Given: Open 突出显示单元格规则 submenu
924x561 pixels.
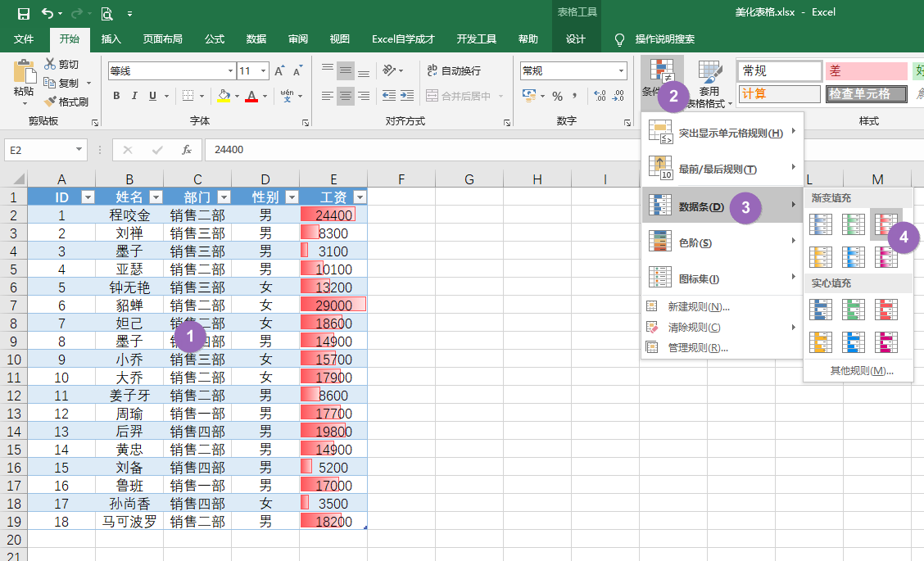Looking at the screenshot, I should [x=722, y=133].
